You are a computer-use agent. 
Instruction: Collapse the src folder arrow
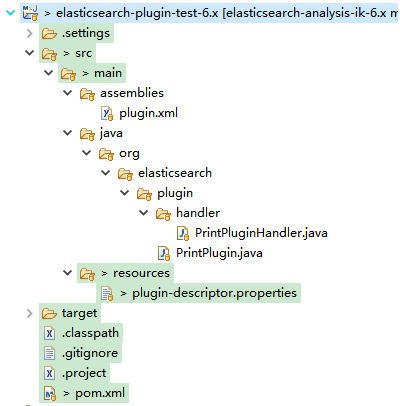(x=30, y=53)
